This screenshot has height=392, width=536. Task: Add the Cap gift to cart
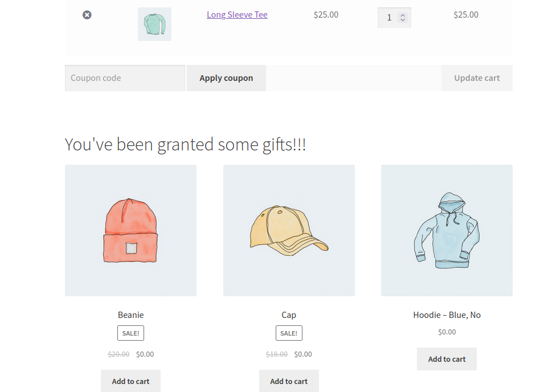[289, 381]
